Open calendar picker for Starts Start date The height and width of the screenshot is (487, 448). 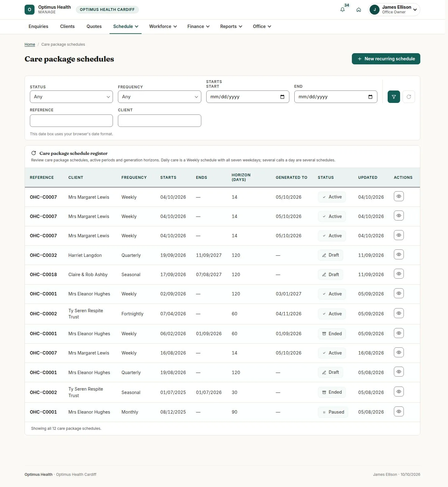pos(282,97)
